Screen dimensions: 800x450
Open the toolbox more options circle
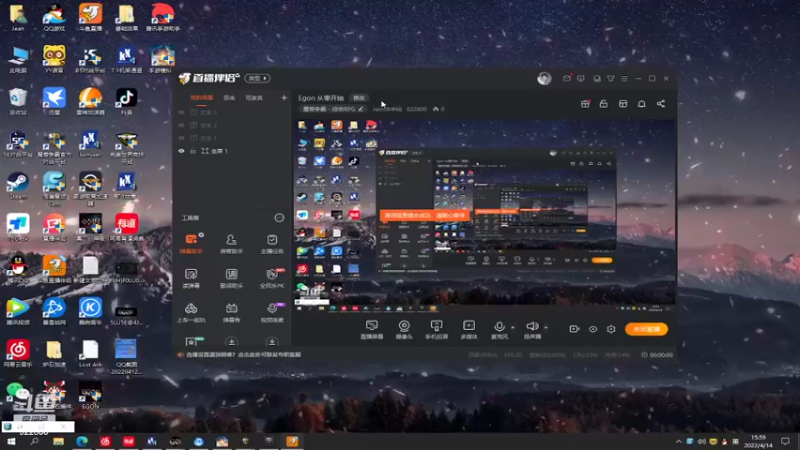pos(279,218)
